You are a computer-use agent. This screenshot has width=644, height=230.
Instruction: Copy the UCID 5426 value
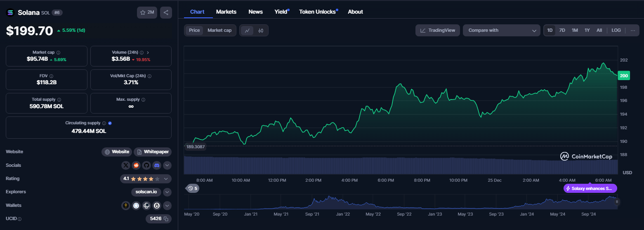(x=166, y=219)
